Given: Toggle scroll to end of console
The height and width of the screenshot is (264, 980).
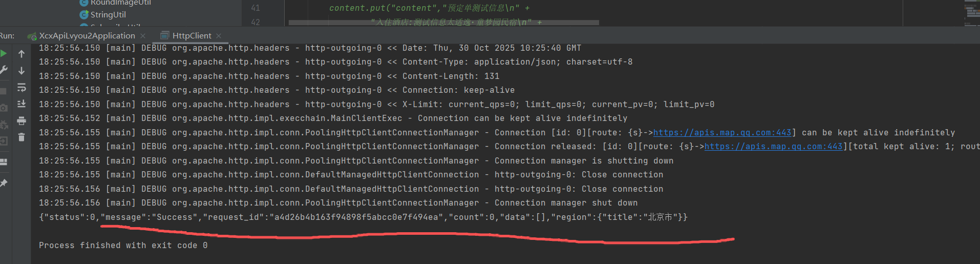Looking at the screenshot, I should point(22,104).
